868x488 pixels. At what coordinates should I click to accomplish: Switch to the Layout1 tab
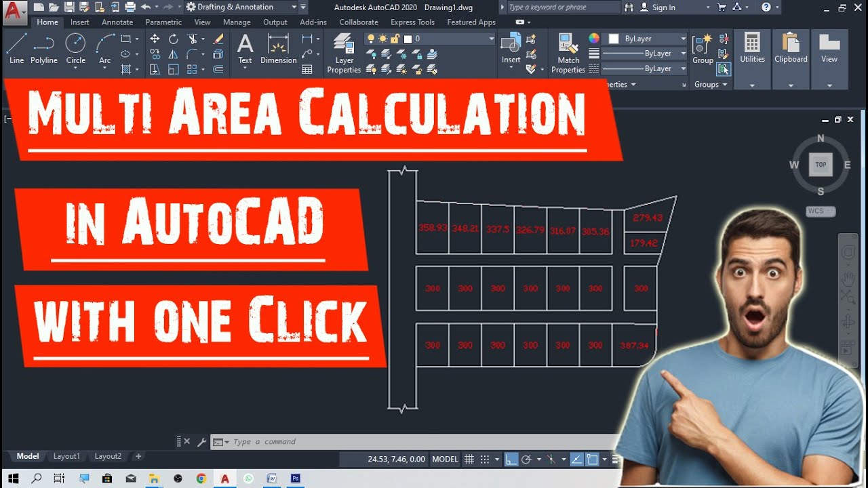[66, 456]
